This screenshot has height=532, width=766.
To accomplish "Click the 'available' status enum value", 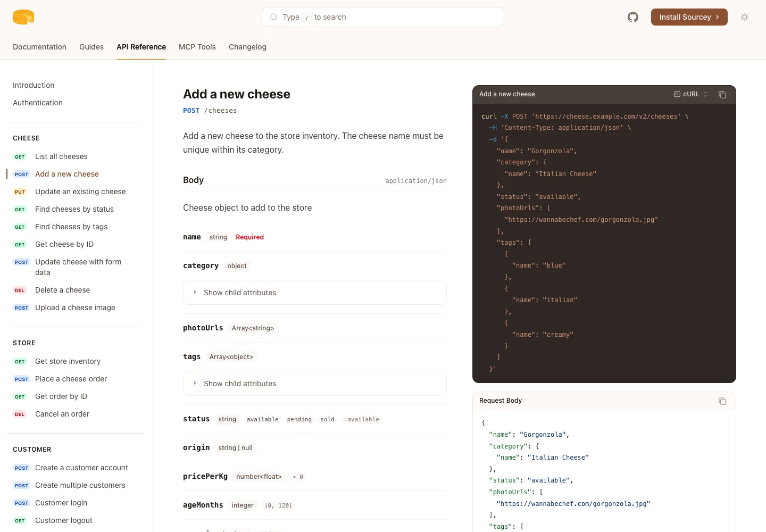I will pos(262,419).
